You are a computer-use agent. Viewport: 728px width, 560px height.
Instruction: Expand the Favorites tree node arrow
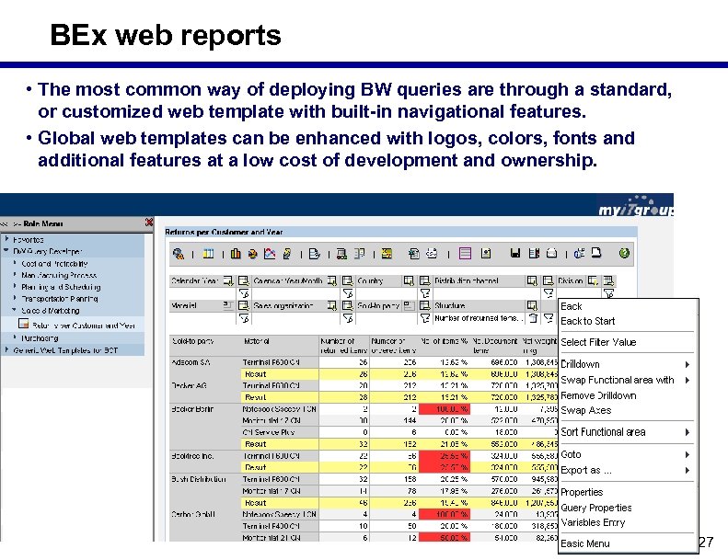tap(7, 239)
